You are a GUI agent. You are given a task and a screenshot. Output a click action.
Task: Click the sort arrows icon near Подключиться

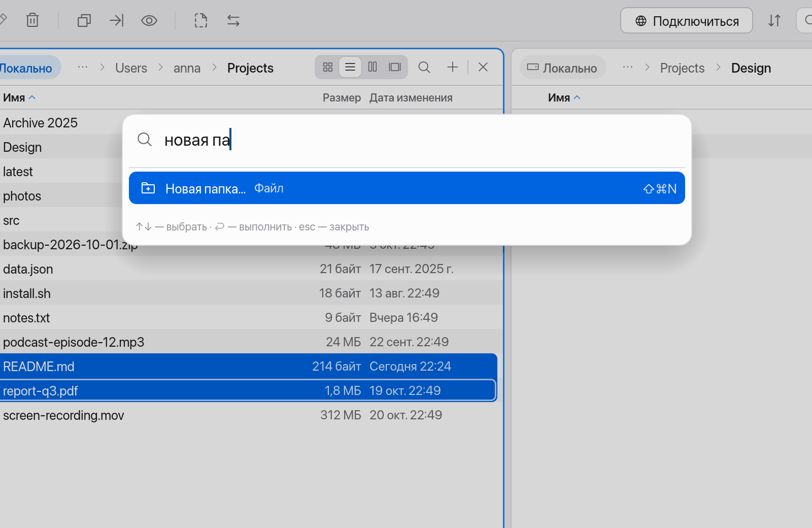point(774,20)
